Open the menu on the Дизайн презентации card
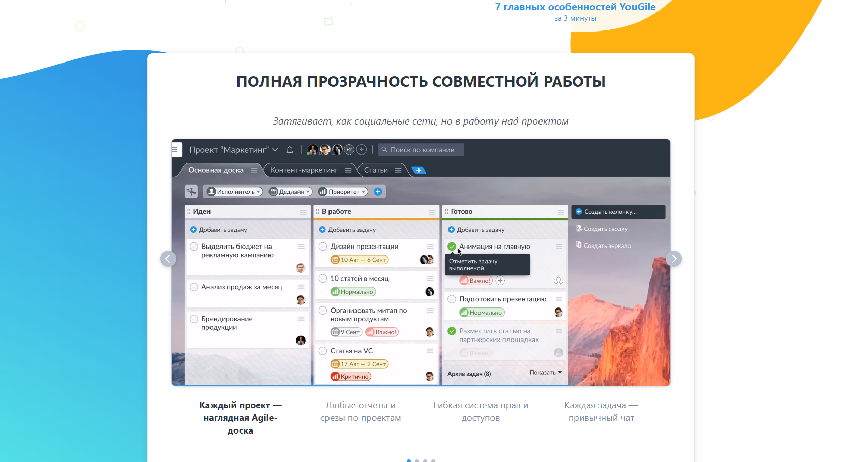Screen dimensions: 868x462 [430, 247]
